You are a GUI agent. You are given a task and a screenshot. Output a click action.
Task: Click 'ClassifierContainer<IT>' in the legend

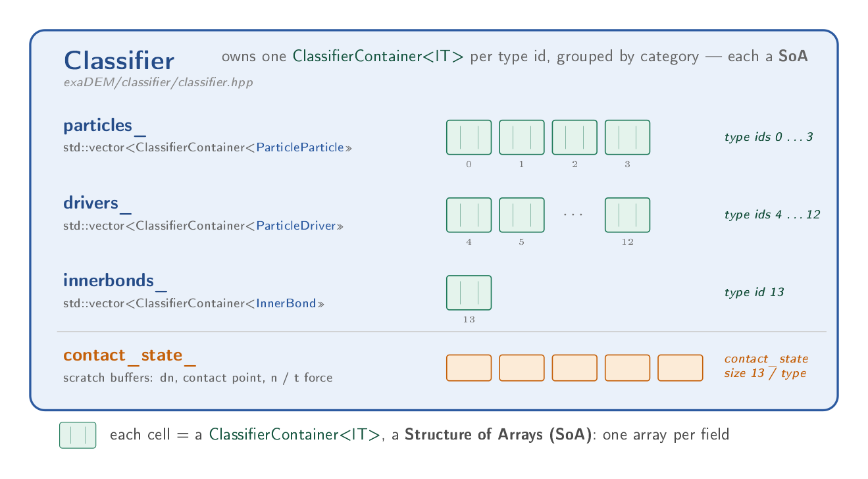click(x=295, y=435)
